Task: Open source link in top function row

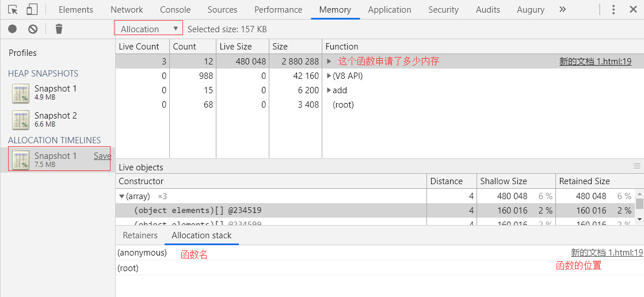Action: [x=595, y=62]
